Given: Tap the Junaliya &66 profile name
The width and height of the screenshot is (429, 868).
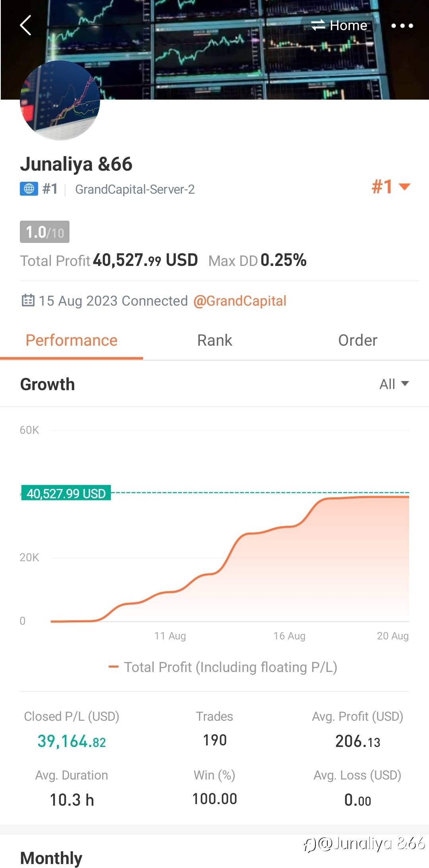Looking at the screenshot, I should [76, 164].
